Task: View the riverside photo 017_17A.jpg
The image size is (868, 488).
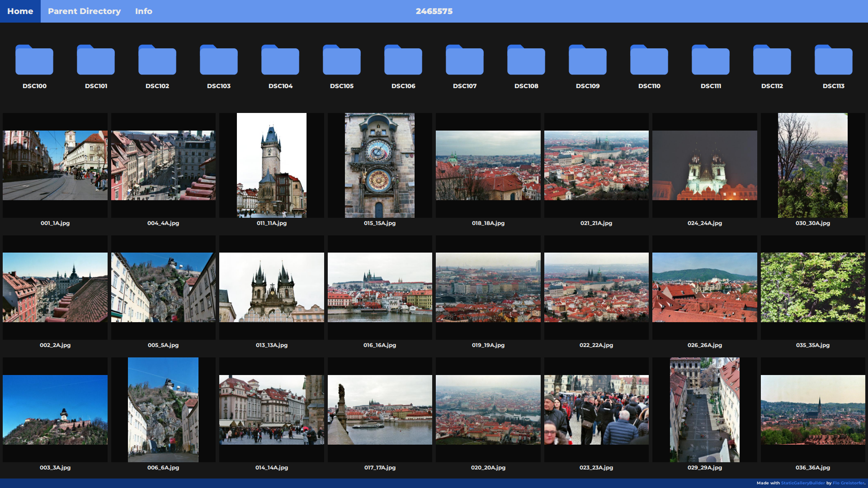Action: tap(380, 410)
